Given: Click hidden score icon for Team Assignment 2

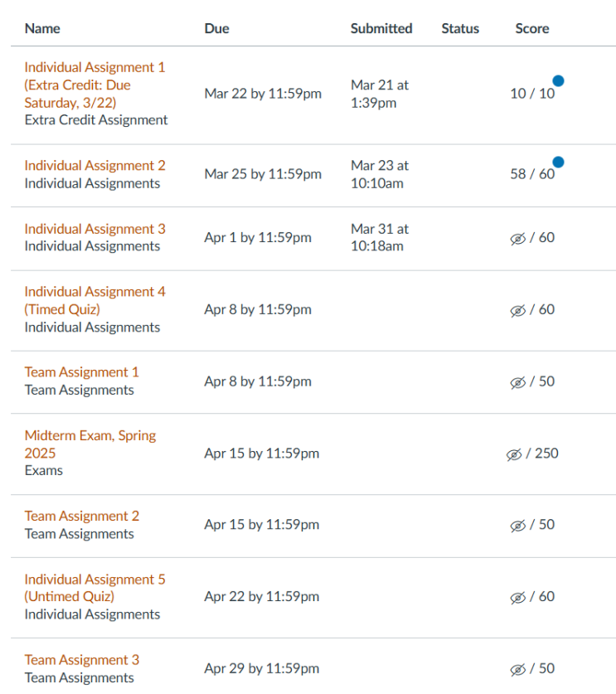Looking at the screenshot, I should 518,526.
